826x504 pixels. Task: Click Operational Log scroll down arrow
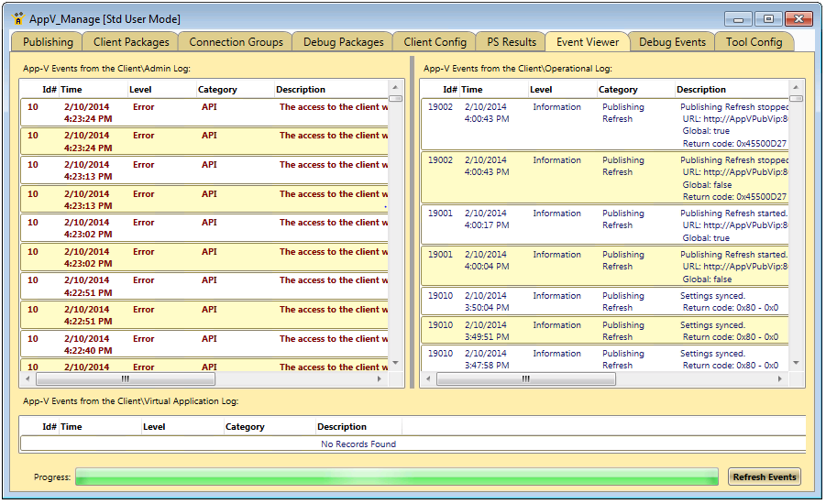[x=796, y=363]
